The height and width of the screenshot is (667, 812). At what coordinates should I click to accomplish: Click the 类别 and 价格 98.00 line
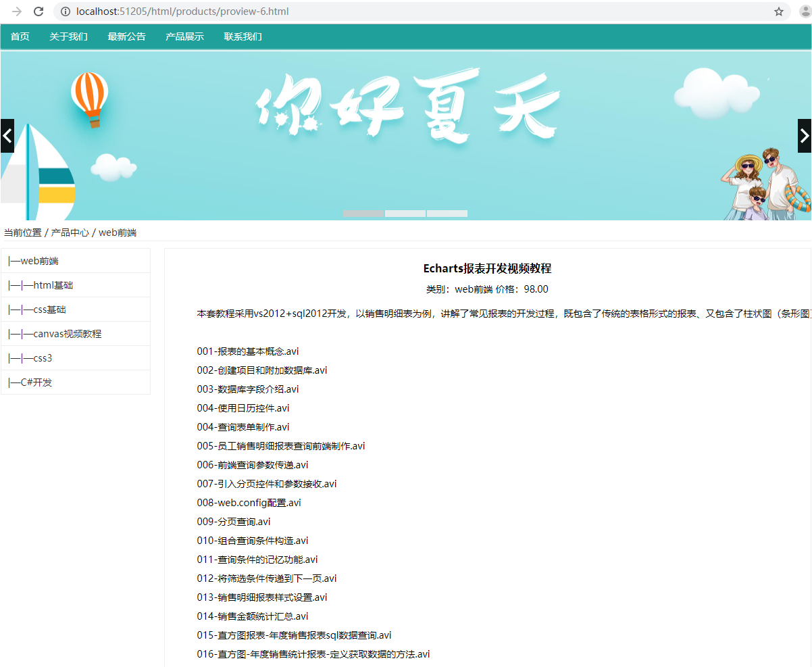487,289
